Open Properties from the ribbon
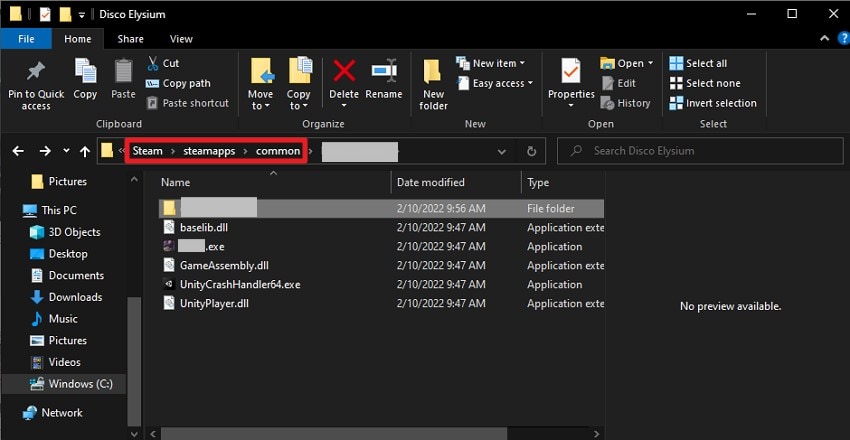The width and height of the screenshot is (850, 440). 571,82
